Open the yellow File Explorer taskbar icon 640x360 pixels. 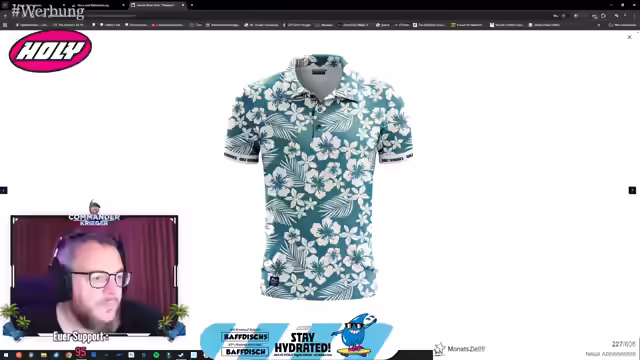[44, 355]
